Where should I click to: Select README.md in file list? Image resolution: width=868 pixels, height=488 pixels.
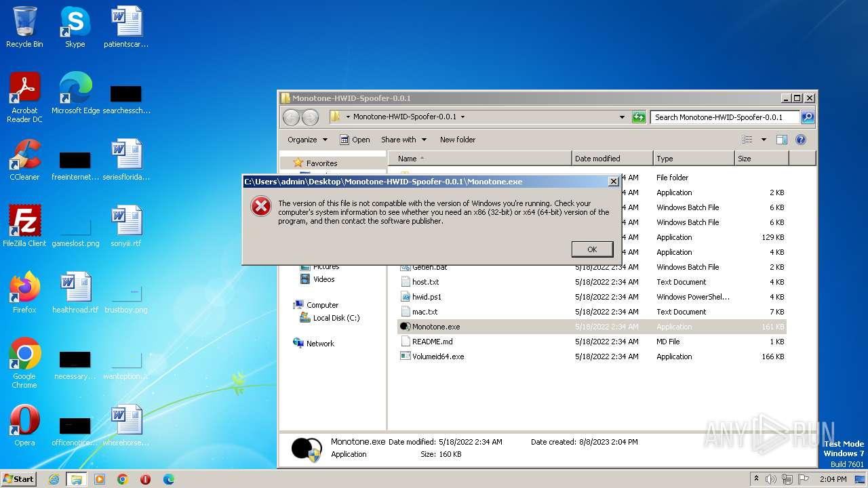(592, 342)
